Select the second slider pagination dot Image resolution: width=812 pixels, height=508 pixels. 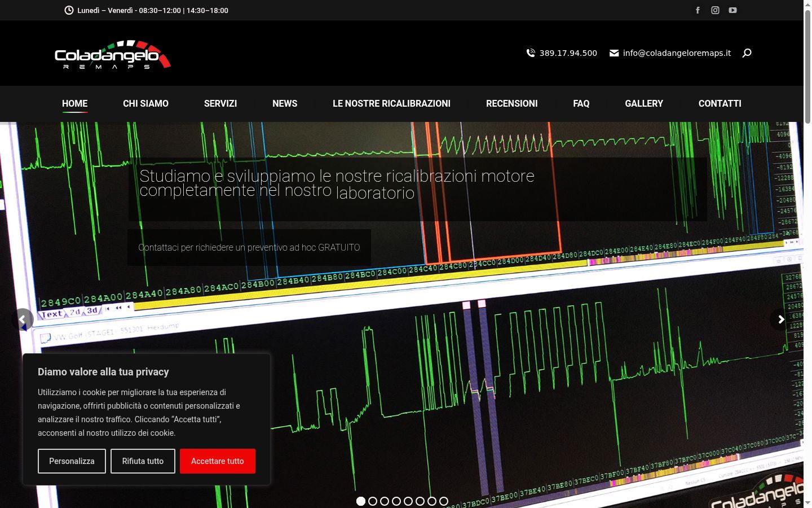[373, 501]
